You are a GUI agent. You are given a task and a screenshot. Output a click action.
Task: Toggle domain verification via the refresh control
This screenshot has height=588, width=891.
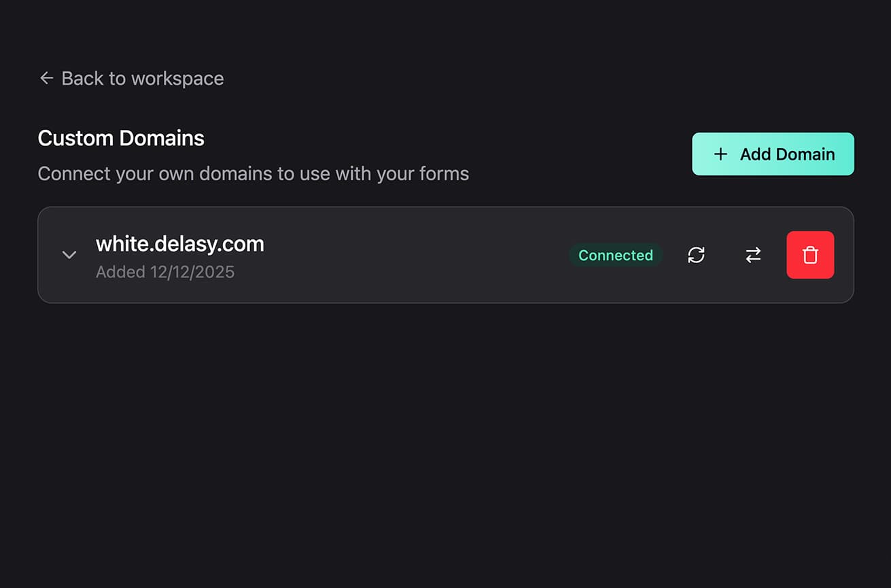tap(696, 255)
